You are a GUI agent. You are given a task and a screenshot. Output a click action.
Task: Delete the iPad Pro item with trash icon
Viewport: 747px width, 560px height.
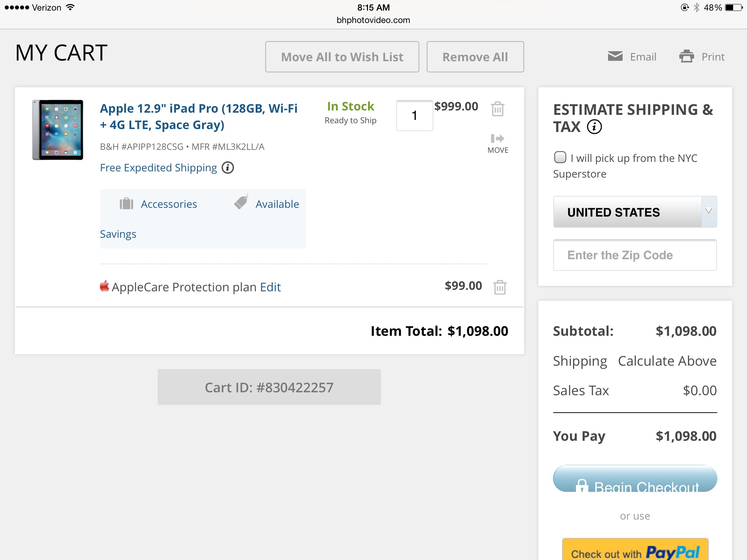[x=498, y=109]
